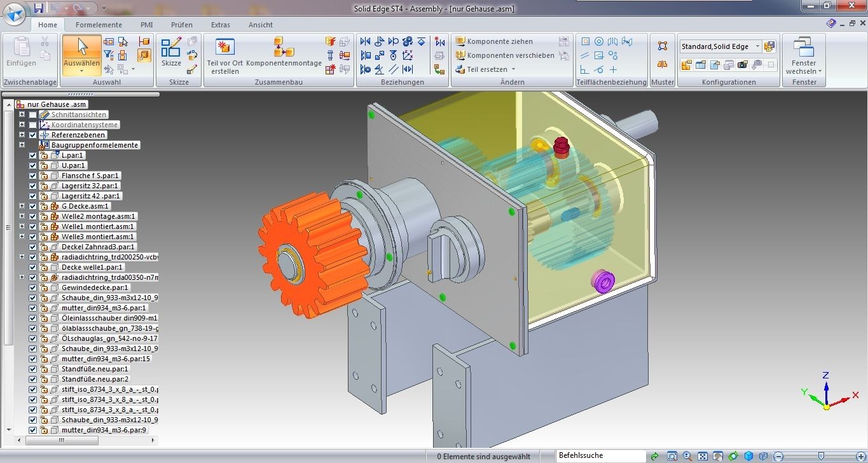Toggle visibility checkbox for G Decke.asm:1
This screenshot has height=463, width=868.
(x=33, y=206)
